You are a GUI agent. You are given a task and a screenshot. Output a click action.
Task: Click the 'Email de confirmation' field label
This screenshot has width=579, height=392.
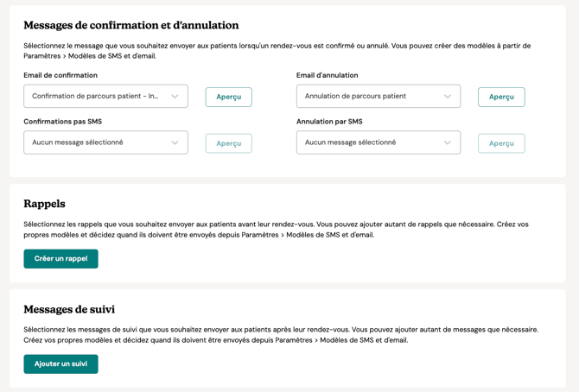(x=60, y=75)
